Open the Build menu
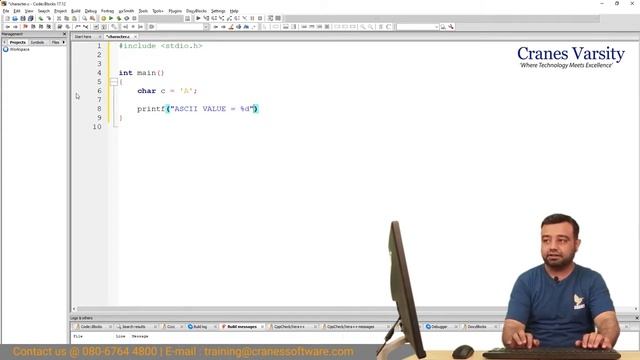 point(76,11)
